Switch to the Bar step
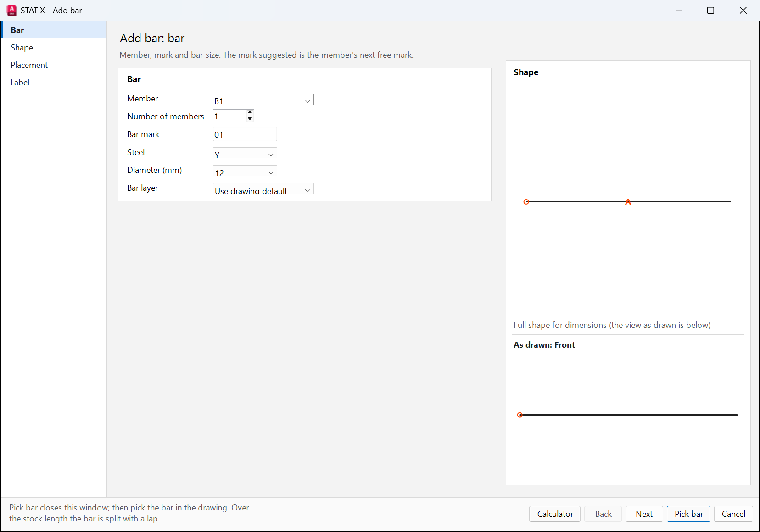 54,30
